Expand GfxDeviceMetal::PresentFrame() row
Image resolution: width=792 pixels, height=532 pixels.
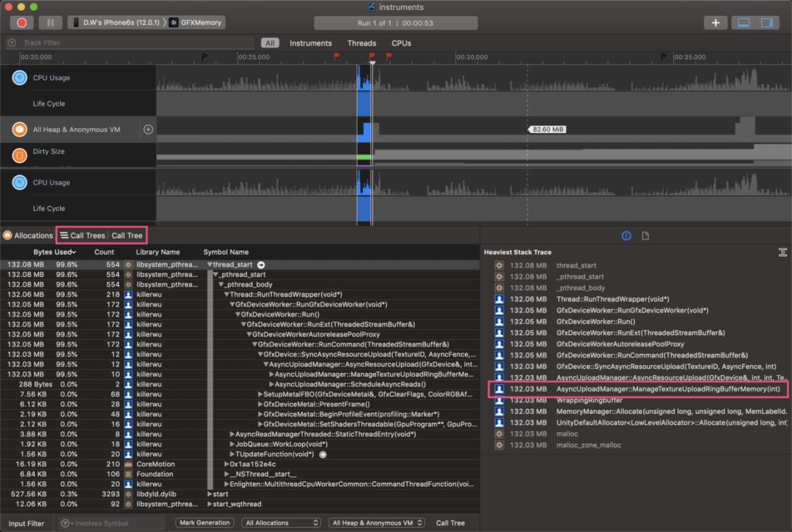tap(260, 404)
